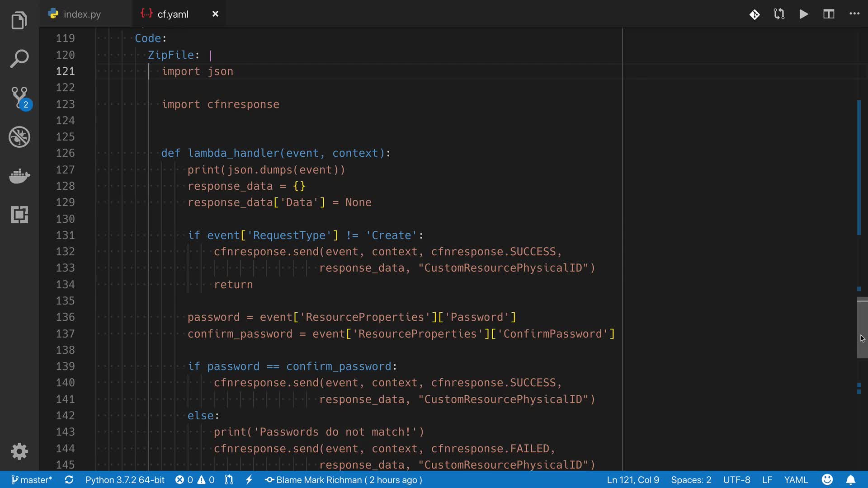Open the More Actions ellipsis menu
This screenshot has height=488, width=868.
(x=854, y=14)
